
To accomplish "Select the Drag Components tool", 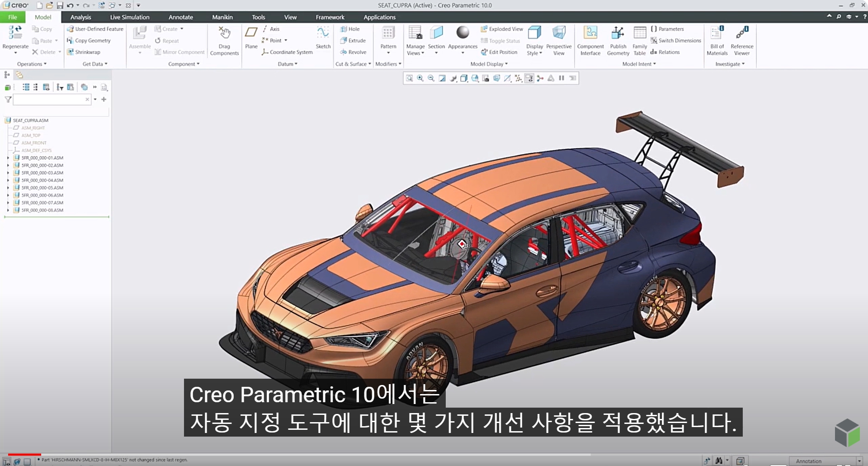I will [x=224, y=41].
